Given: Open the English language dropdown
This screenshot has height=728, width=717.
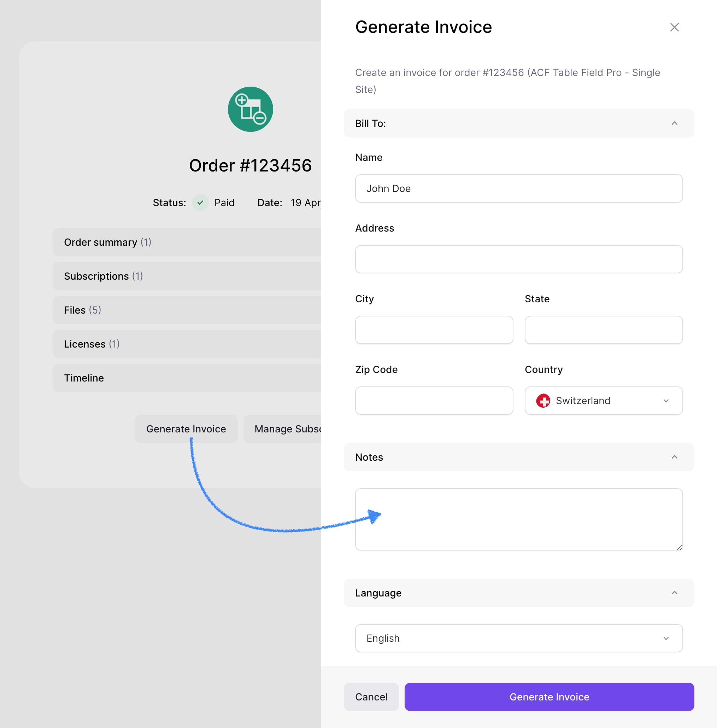Looking at the screenshot, I should tap(519, 638).
